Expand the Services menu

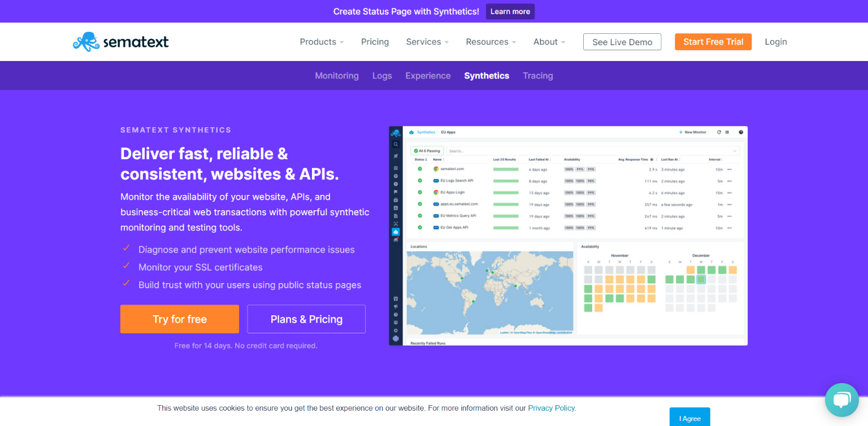pyautogui.click(x=427, y=42)
